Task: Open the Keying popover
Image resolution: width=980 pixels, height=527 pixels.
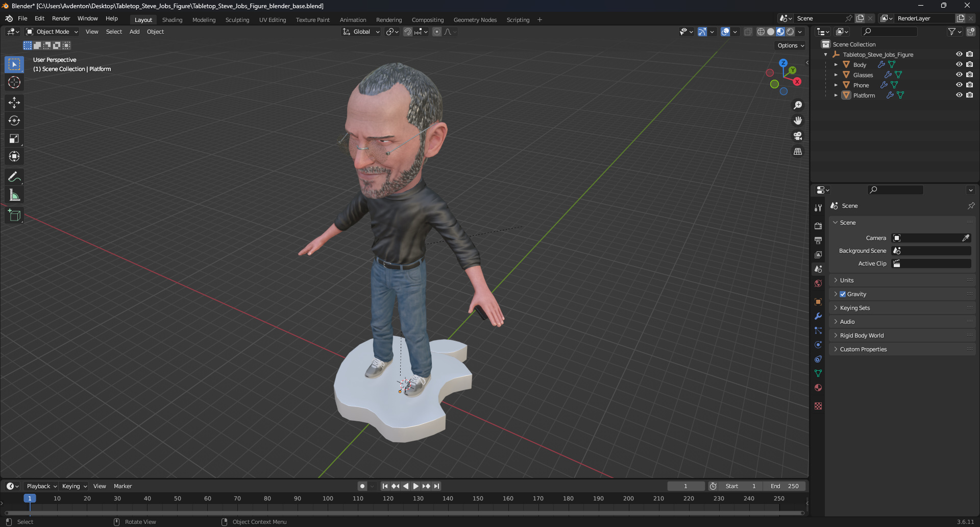Action: (x=74, y=486)
